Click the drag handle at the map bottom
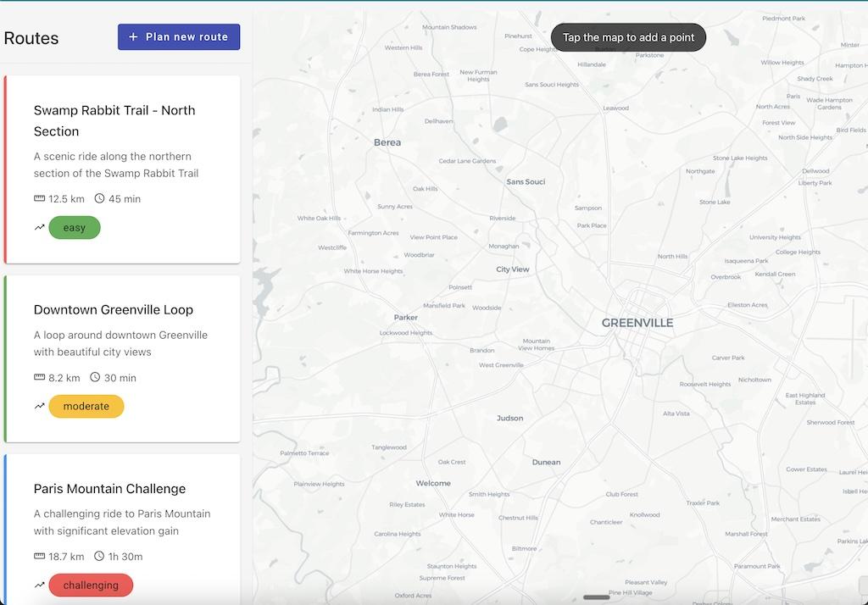Screen dimensions: 868x605 [597, 597]
